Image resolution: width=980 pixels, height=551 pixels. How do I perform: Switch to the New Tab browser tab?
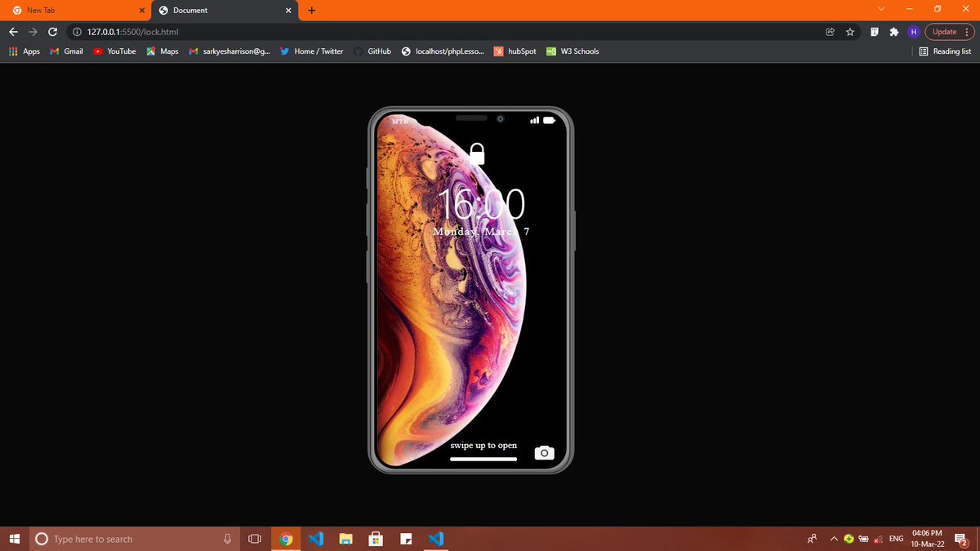[75, 10]
